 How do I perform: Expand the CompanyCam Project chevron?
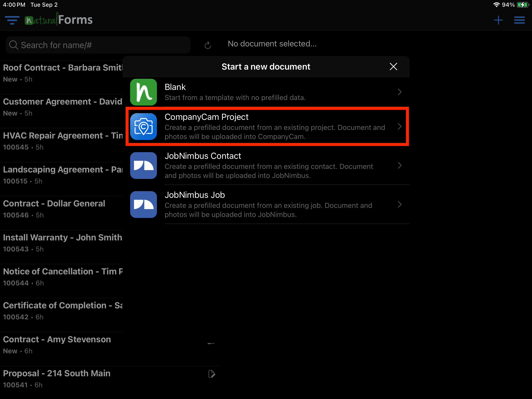(399, 127)
